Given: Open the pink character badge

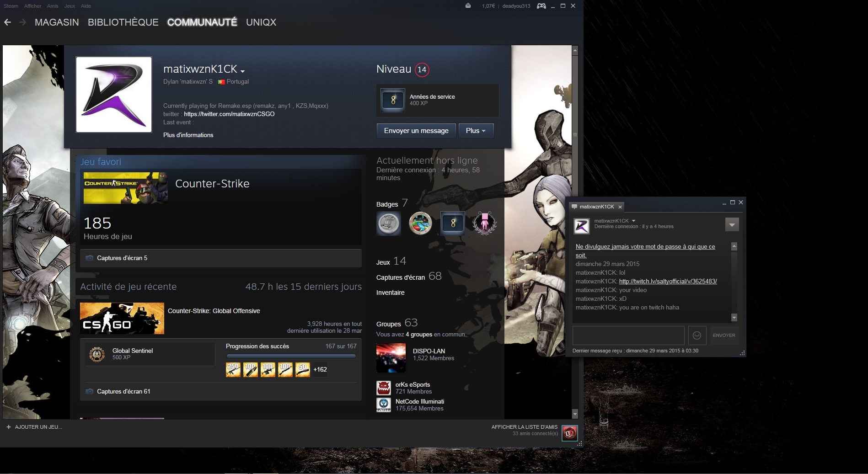Looking at the screenshot, I should [x=484, y=224].
